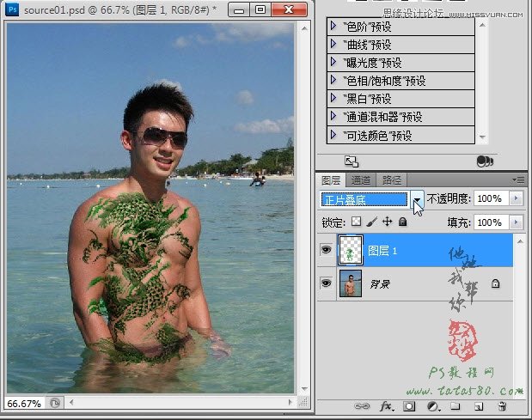Click the 图层 1 layer name
Image resolution: width=532 pixels, height=420 pixels.
(382, 251)
